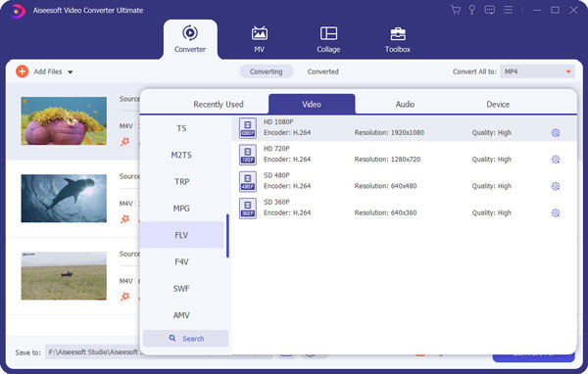Click the edit star icon of first video
This screenshot has width=588, height=374.
124,142
